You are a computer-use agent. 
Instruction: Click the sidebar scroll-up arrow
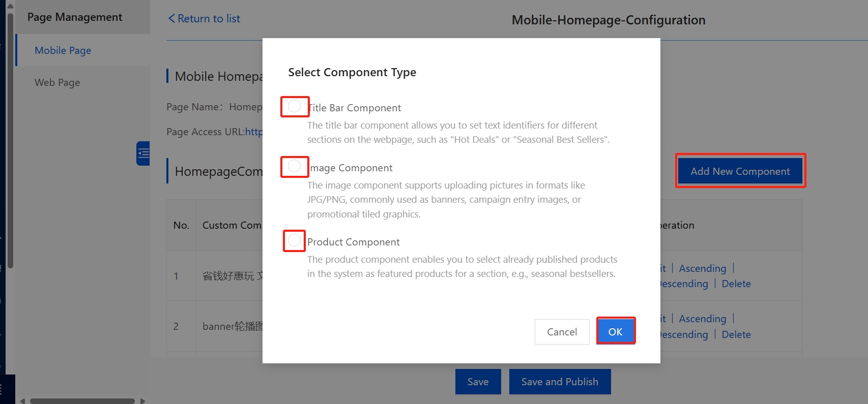[x=10, y=6]
